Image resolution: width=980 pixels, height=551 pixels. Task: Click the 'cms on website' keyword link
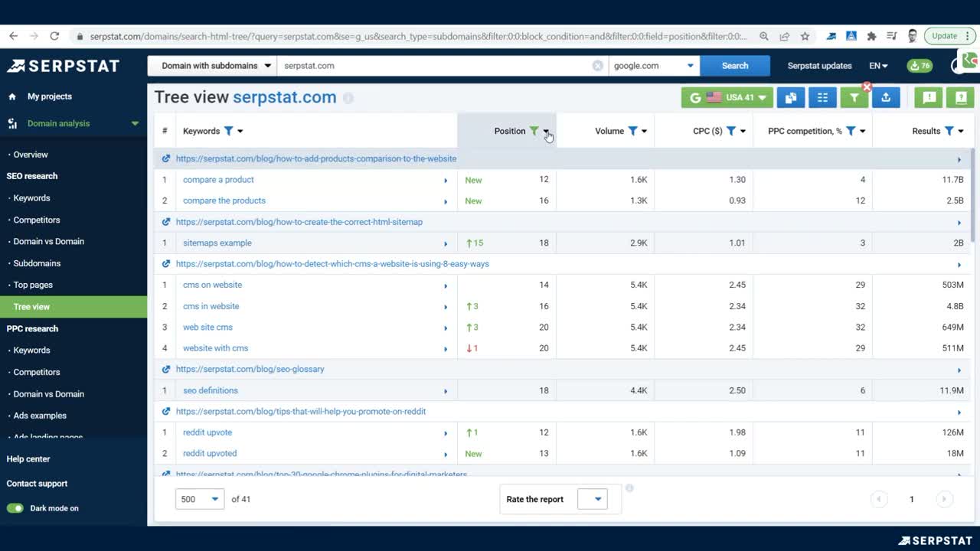[x=212, y=285]
